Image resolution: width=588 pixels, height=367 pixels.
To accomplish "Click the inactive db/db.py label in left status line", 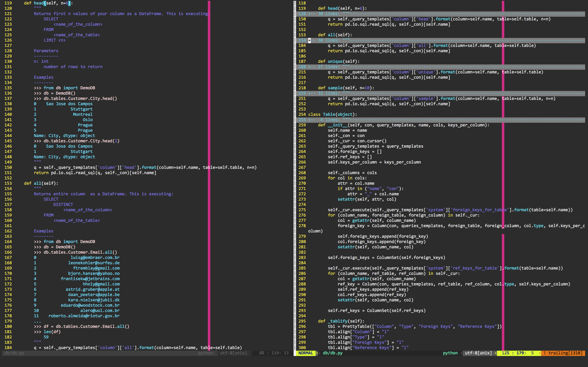I will (x=14, y=353).
